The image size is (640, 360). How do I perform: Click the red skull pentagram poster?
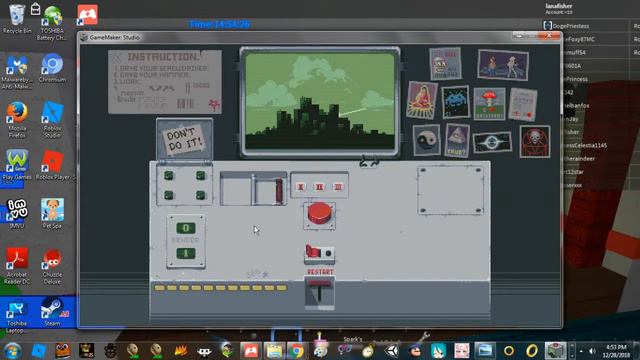point(535,142)
